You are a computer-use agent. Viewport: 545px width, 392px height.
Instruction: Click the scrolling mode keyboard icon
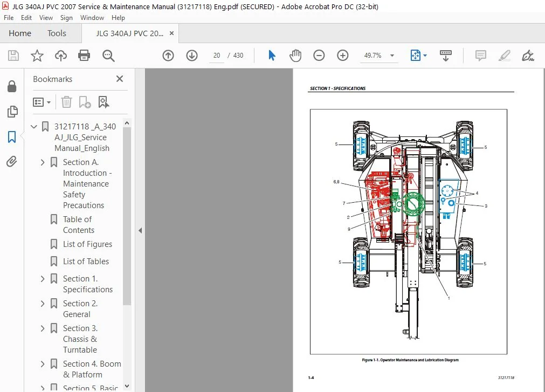pyautogui.click(x=446, y=56)
